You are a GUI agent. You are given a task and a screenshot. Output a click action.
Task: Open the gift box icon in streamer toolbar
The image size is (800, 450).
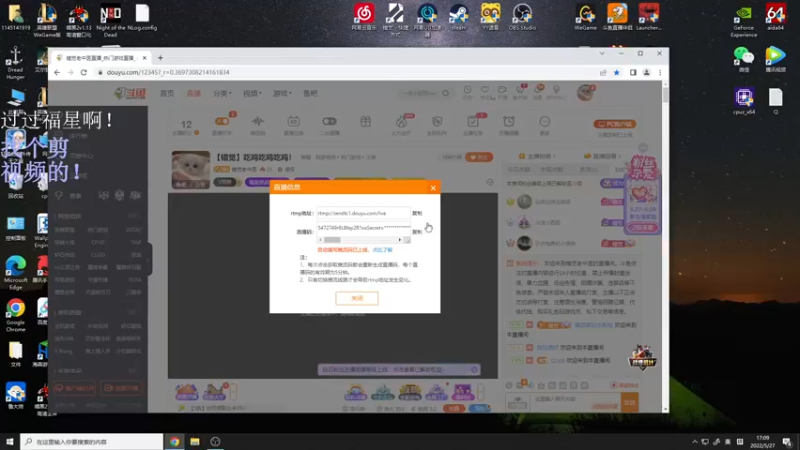click(x=365, y=122)
